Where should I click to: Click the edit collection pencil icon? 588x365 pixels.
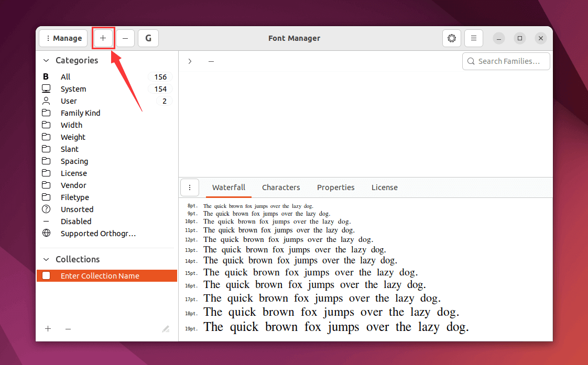[166, 329]
